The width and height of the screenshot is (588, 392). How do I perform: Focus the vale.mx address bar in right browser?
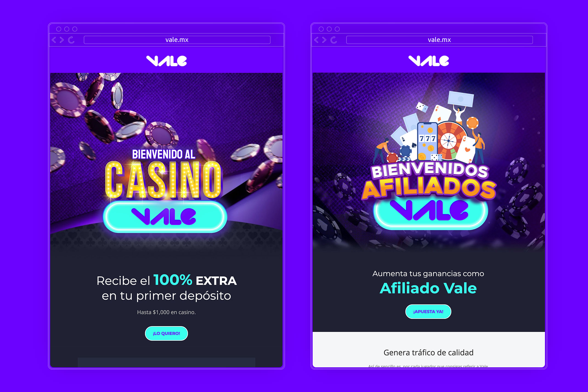[x=439, y=40]
